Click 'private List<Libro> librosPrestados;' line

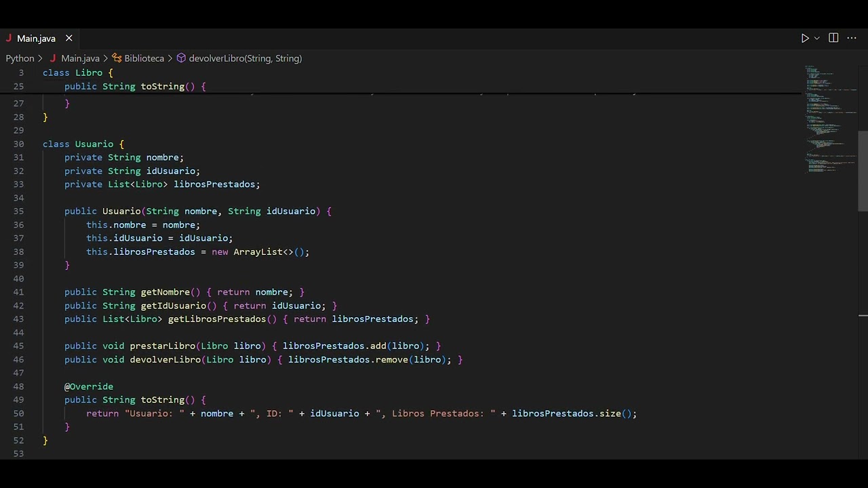tap(162, 184)
